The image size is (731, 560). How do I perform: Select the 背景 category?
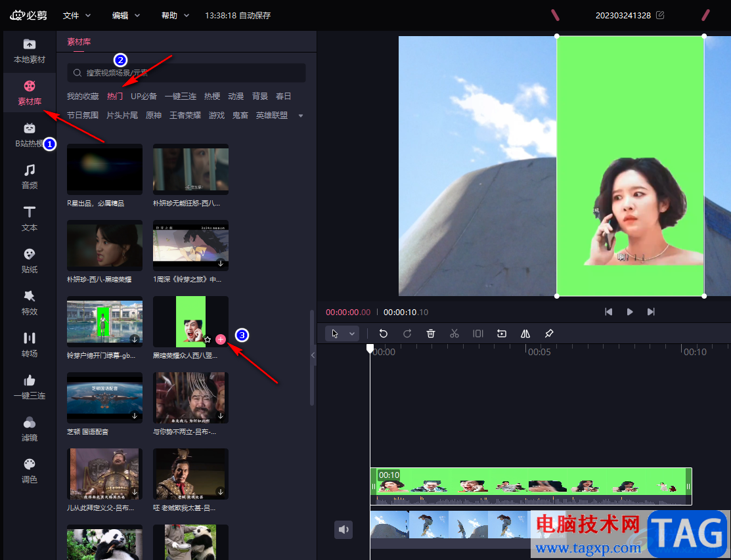pos(259,96)
